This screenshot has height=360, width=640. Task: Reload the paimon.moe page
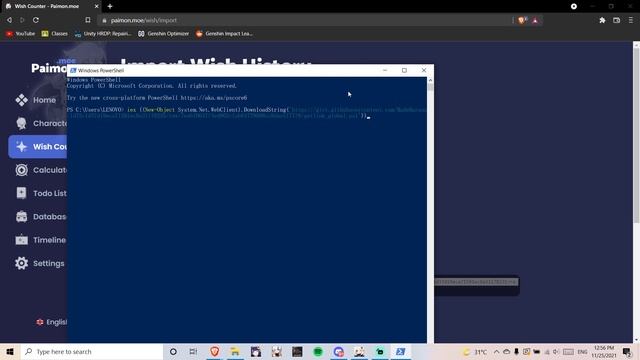pos(36,20)
